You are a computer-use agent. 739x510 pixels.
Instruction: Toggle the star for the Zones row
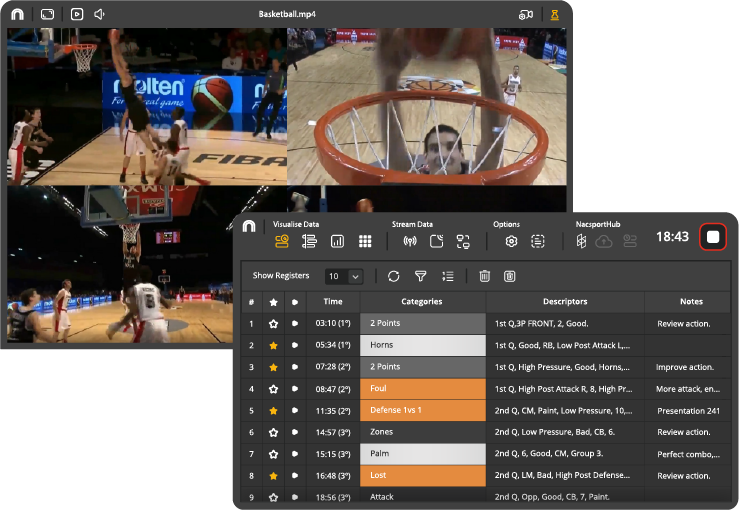(273, 432)
